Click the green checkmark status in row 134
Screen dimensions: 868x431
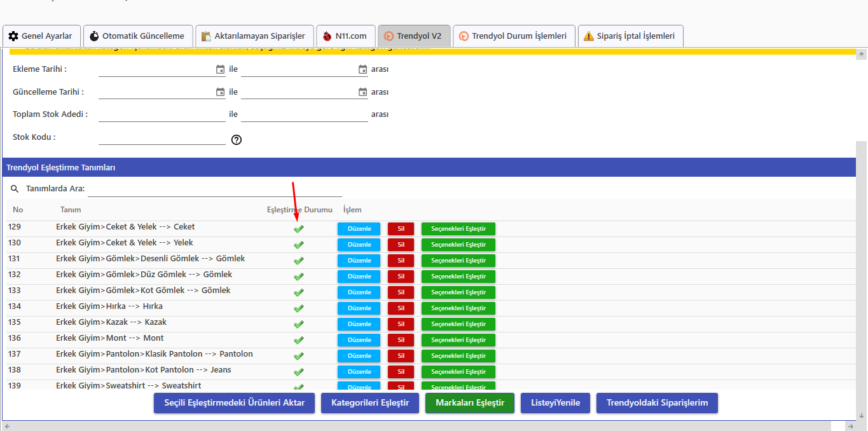click(x=298, y=308)
